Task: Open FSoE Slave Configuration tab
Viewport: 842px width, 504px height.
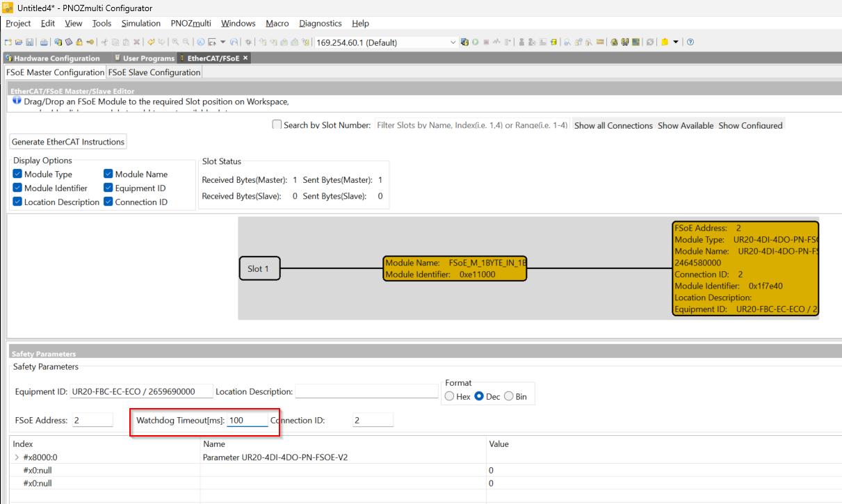Action: click(x=154, y=72)
